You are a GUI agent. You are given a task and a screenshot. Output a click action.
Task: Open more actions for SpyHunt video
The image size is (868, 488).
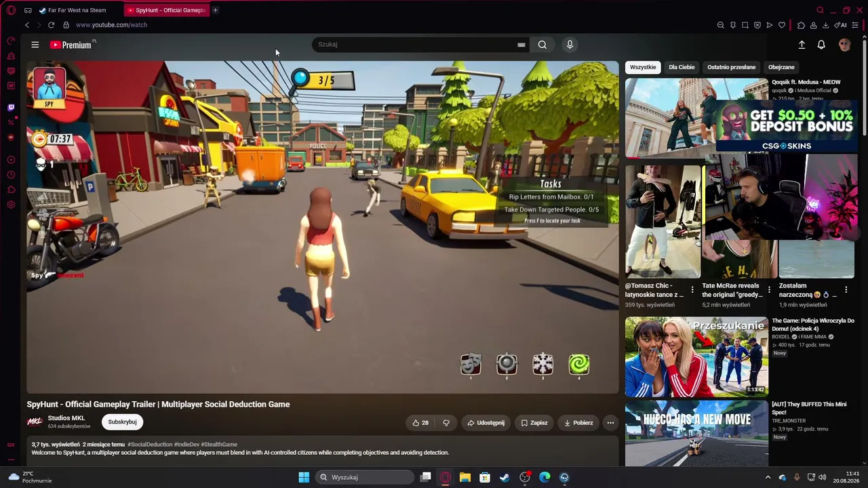610,423
